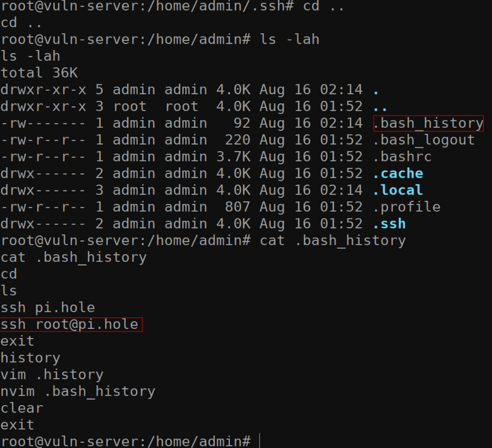
Task: Select the blue .local directory name
Action: coord(398,190)
